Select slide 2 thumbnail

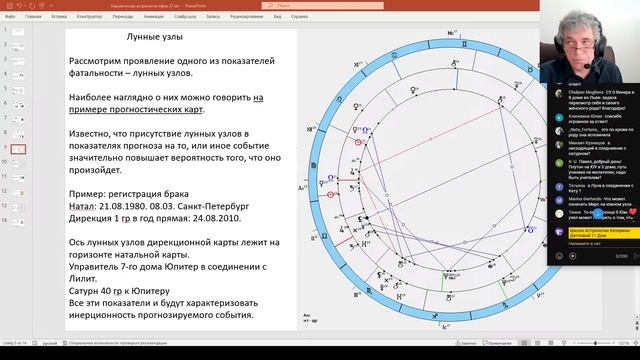point(18,47)
